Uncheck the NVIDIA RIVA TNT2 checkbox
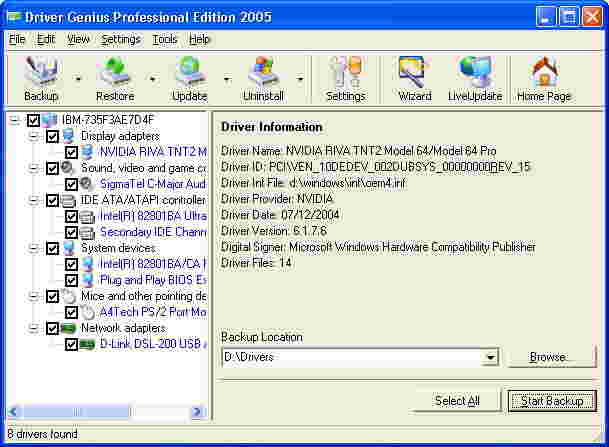Image resolution: width=609 pixels, height=447 pixels. (x=71, y=152)
